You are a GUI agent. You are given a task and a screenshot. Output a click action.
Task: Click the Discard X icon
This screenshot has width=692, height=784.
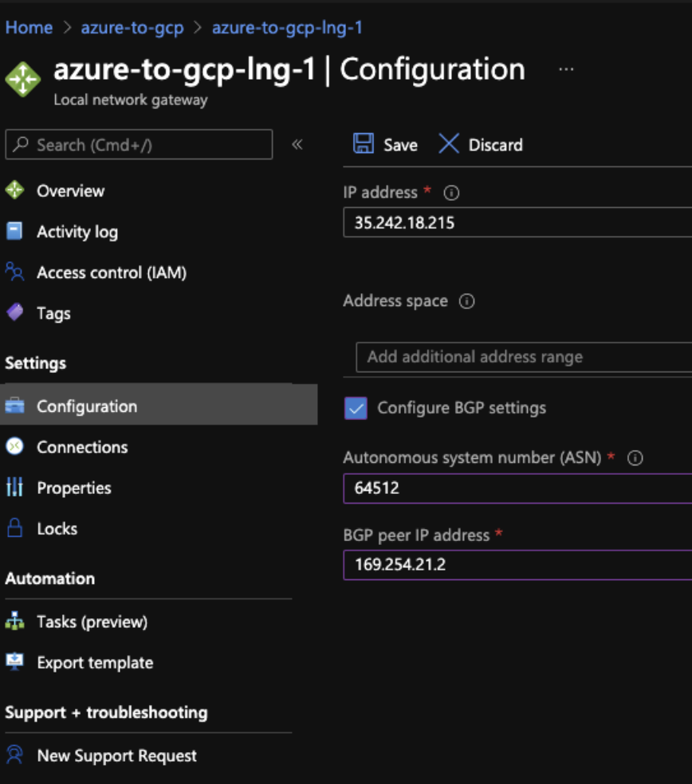(x=449, y=144)
